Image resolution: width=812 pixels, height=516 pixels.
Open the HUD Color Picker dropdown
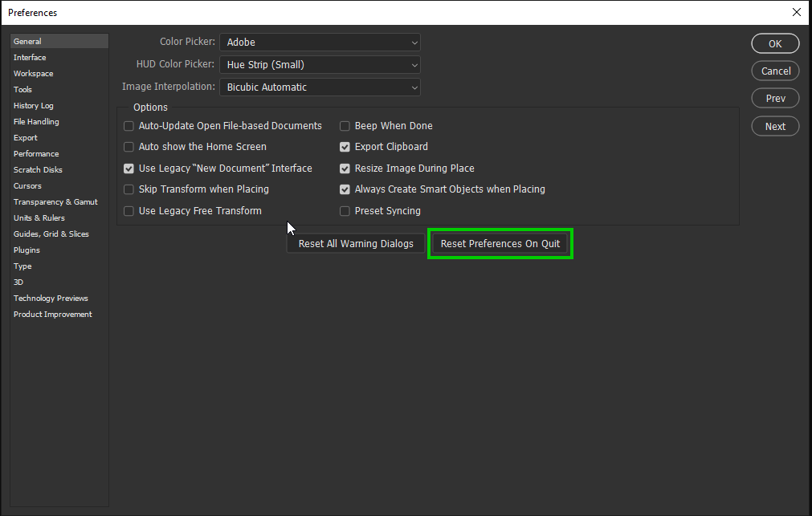point(319,64)
